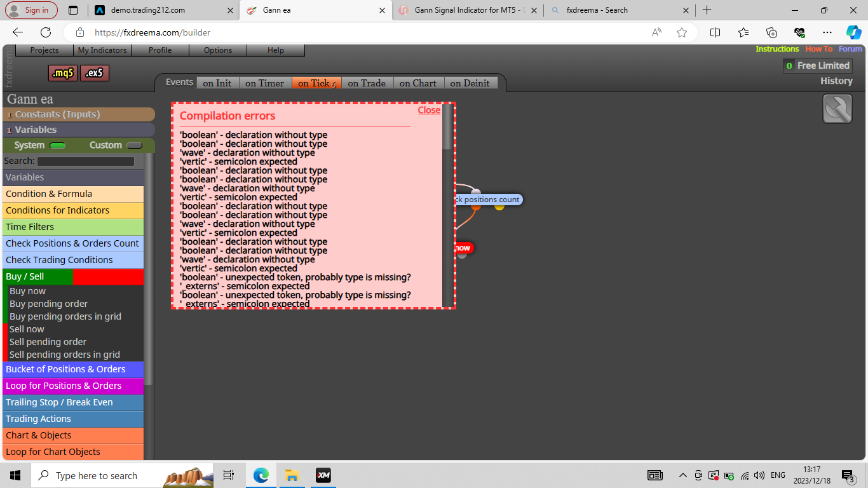The image size is (868, 488).
Task: Refresh the fxdreema page
Action: coord(46,32)
